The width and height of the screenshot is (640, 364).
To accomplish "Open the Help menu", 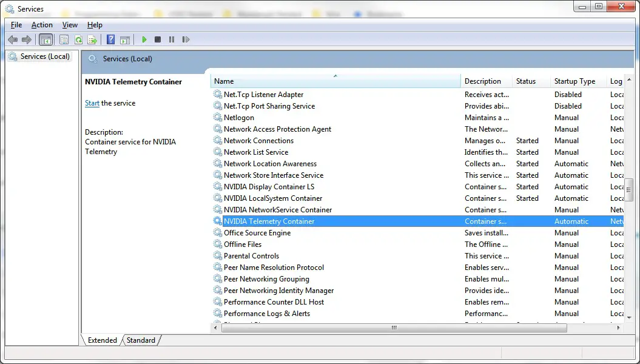I will [95, 25].
